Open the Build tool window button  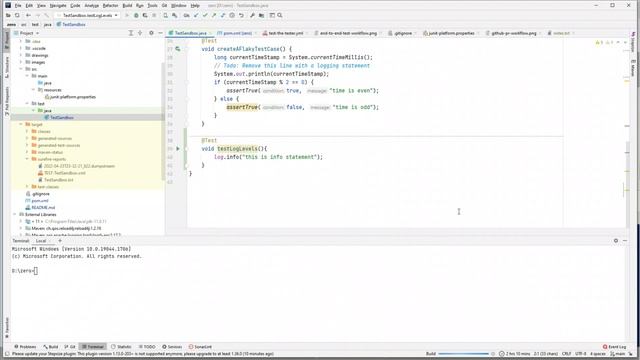click(x=51, y=347)
